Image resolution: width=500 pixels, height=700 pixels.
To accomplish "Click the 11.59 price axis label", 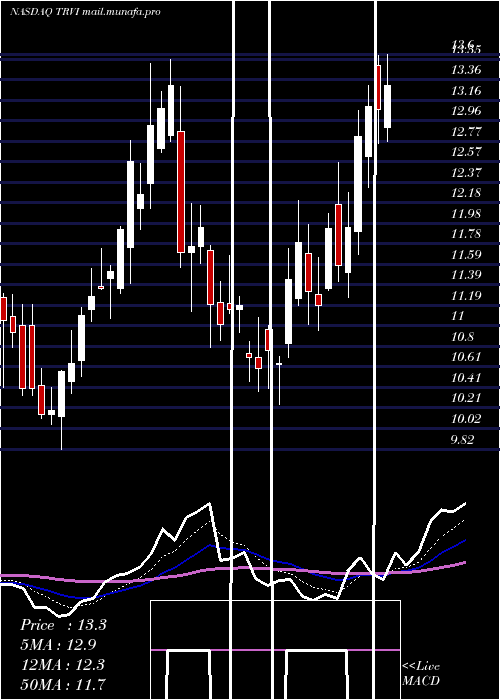I will click(x=466, y=254).
